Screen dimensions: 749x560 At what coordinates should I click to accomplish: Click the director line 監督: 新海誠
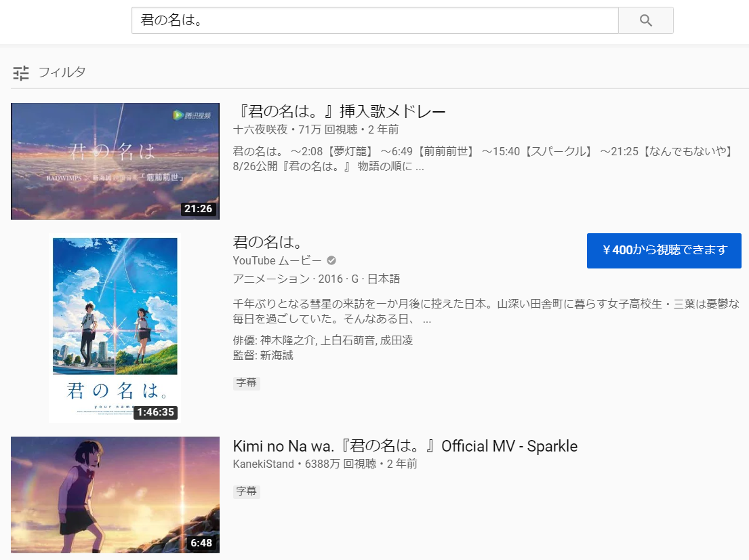click(263, 355)
